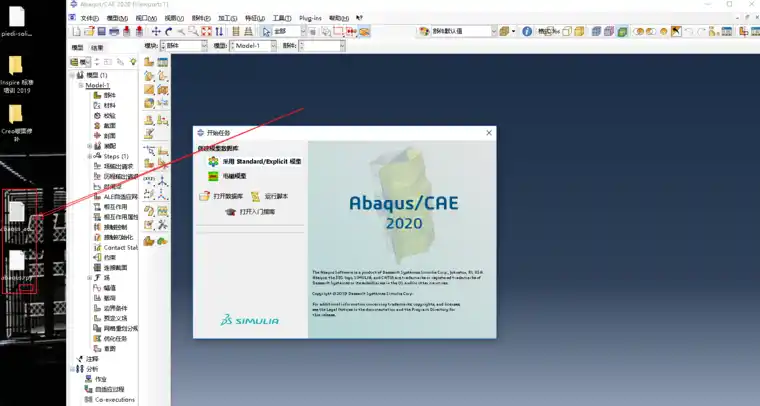Open the Viewport menu
The width and height of the screenshot is (760, 406).
tap(146, 18)
